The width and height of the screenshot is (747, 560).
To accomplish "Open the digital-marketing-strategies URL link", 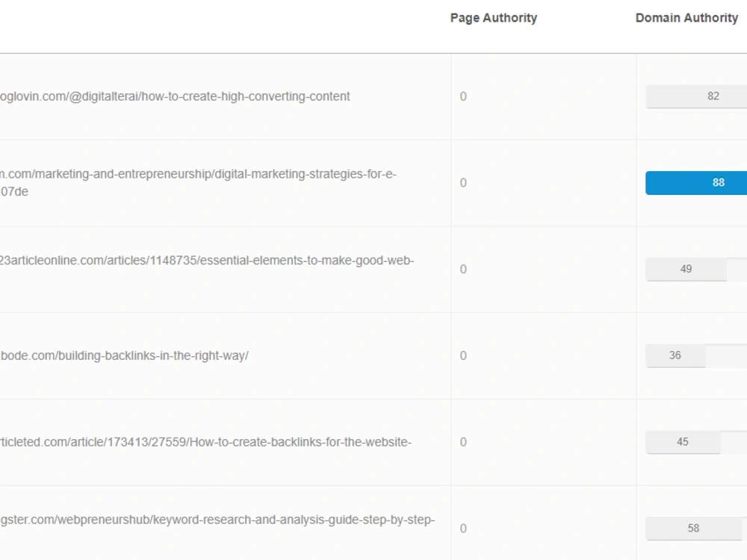I will point(198,182).
